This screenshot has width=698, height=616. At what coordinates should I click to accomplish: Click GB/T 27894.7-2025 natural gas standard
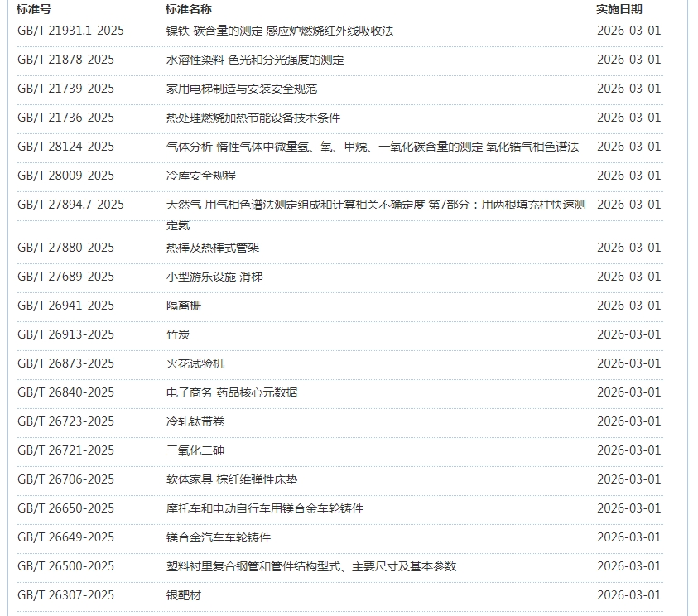click(70, 205)
